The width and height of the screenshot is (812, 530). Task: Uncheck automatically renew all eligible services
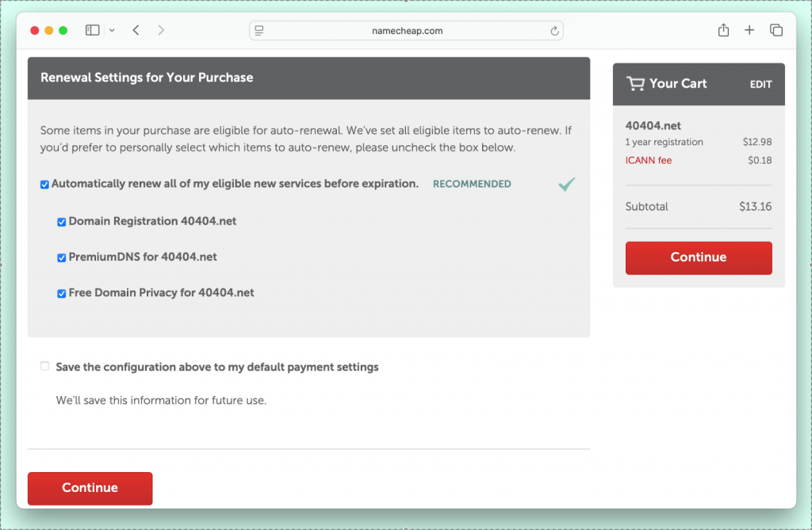[x=44, y=185]
